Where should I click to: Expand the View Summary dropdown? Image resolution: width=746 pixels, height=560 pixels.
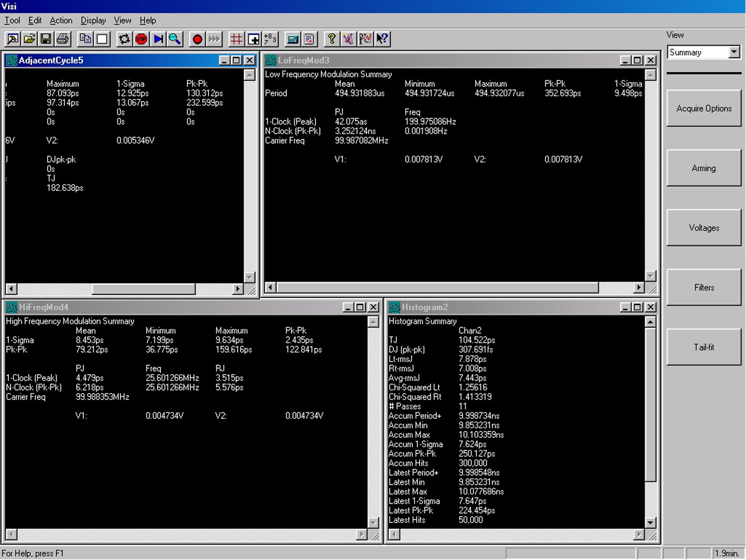(734, 52)
